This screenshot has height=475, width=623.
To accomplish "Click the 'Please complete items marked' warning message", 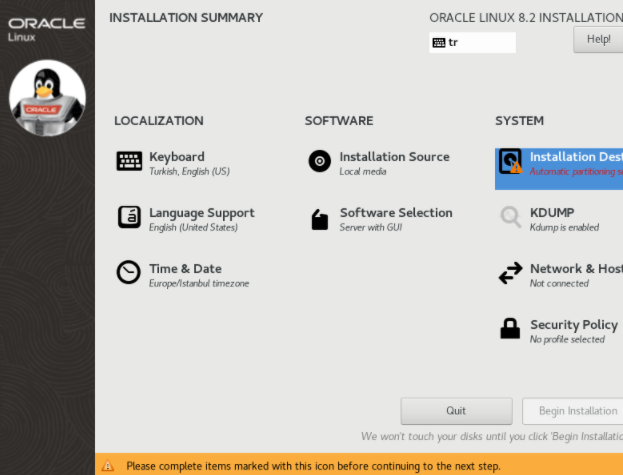I will (x=313, y=466).
